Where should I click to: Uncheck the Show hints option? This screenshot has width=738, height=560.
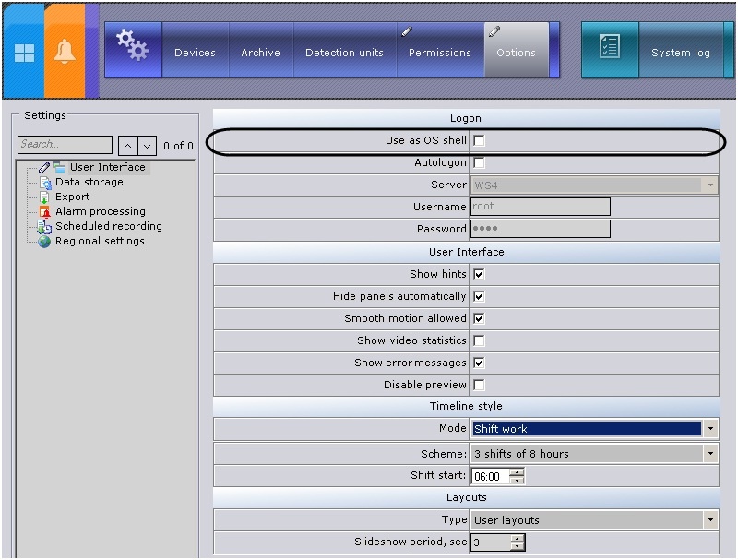click(x=479, y=274)
